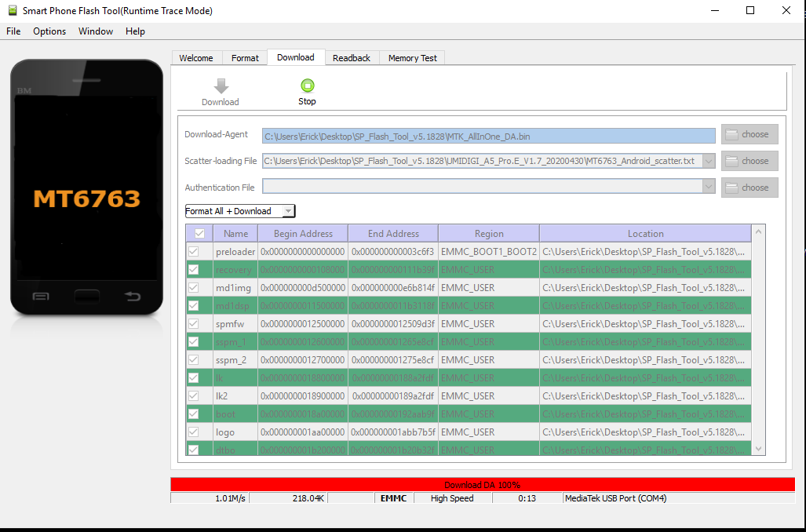
Task: Maximize the Flash Tool window
Action: coord(750,10)
